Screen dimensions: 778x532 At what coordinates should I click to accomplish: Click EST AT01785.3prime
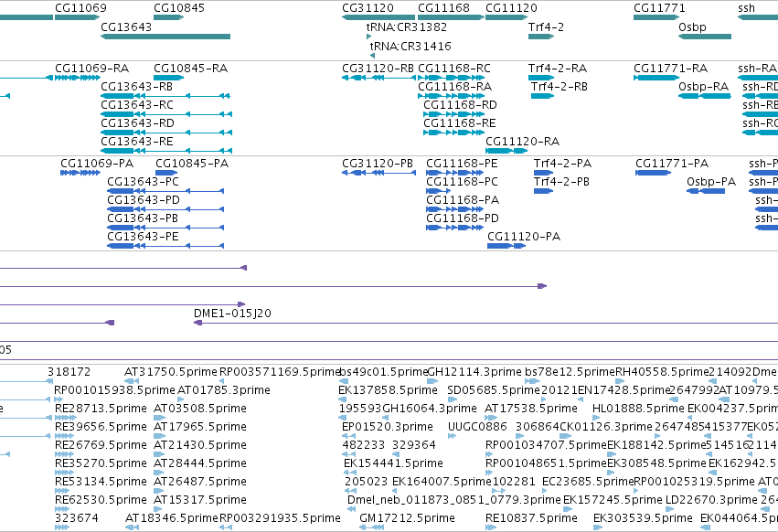tap(224, 390)
